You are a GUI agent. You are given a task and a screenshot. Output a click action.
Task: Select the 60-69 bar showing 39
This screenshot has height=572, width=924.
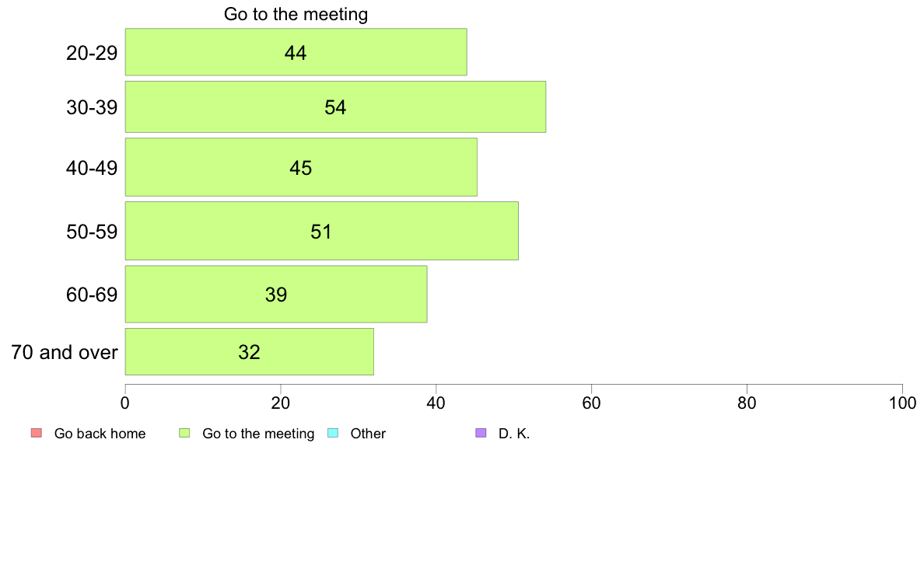[276, 294]
